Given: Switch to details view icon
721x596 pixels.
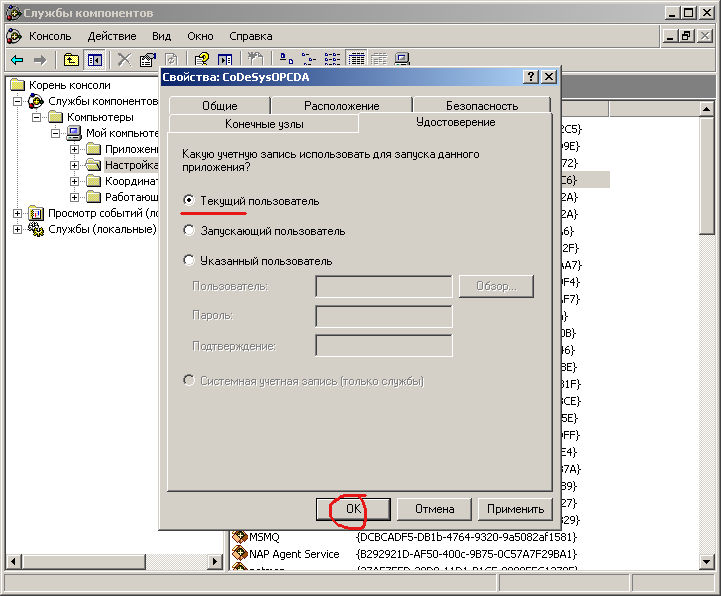Looking at the screenshot, I should coord(356,59).
